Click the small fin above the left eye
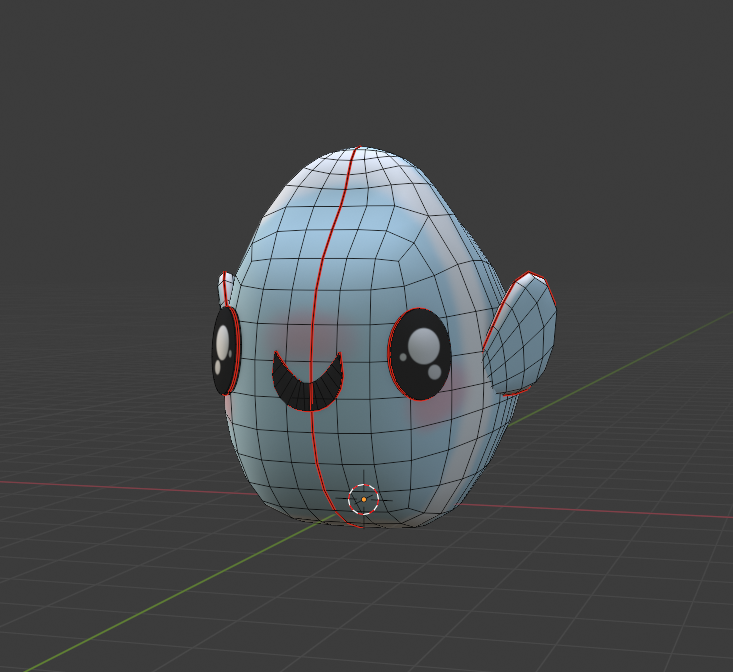Viewport: 733px width, 672px height. click(x=226, y=288)
